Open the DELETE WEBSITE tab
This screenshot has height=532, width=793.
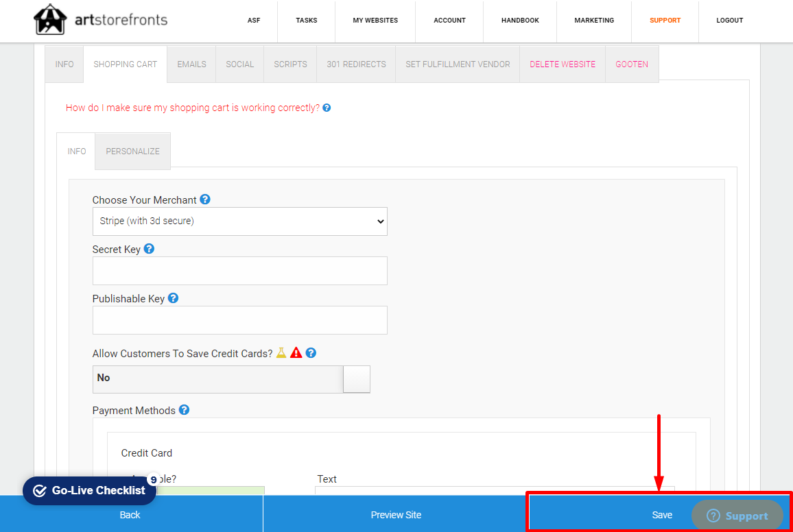point(563,64)
